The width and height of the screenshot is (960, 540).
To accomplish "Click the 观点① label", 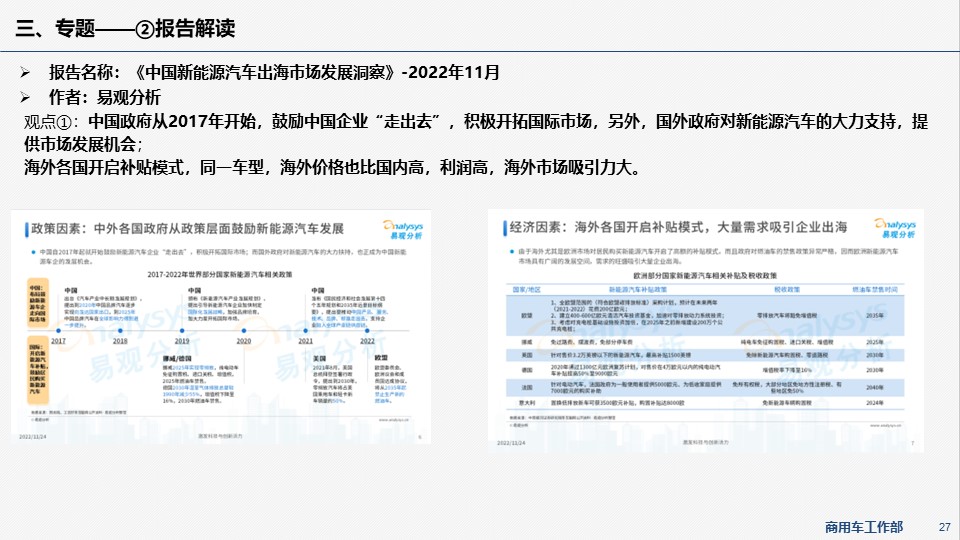I will tap(47, 122).
